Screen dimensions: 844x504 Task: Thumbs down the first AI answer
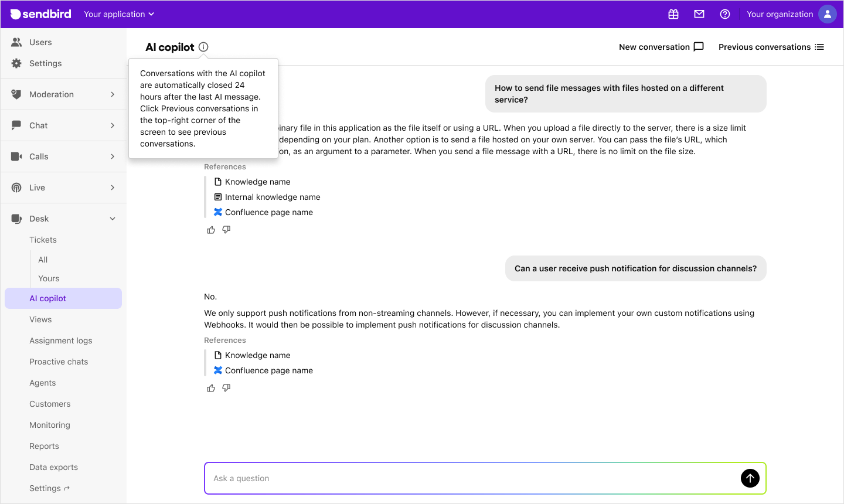(226, 230)
